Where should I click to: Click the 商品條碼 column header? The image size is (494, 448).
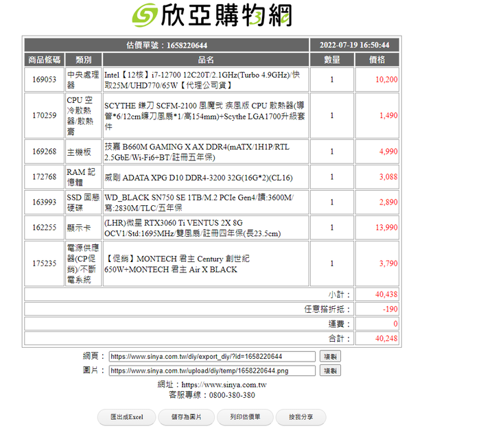tap(45, 60)
